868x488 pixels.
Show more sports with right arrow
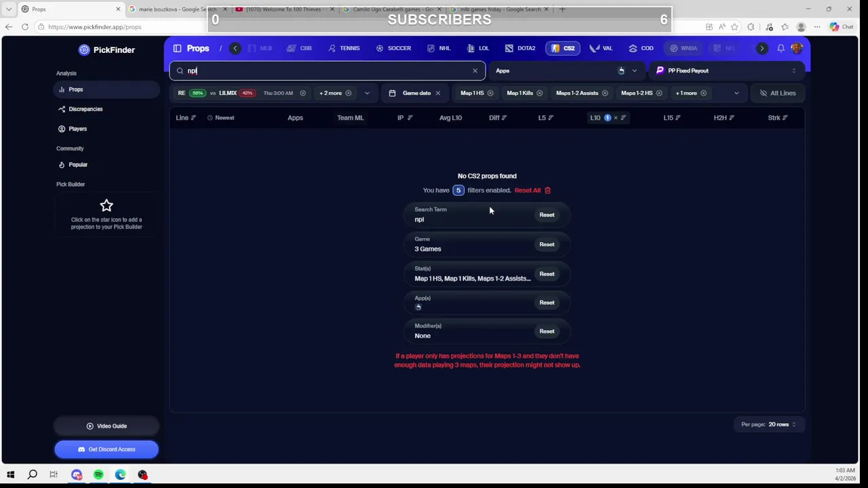762,48
